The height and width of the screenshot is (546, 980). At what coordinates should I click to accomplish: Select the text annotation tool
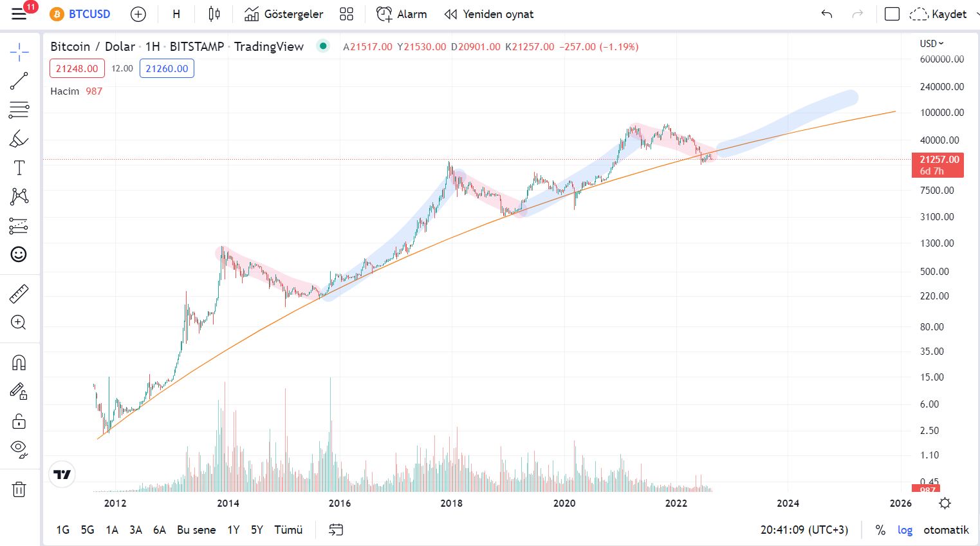click(x=19, y=168)
